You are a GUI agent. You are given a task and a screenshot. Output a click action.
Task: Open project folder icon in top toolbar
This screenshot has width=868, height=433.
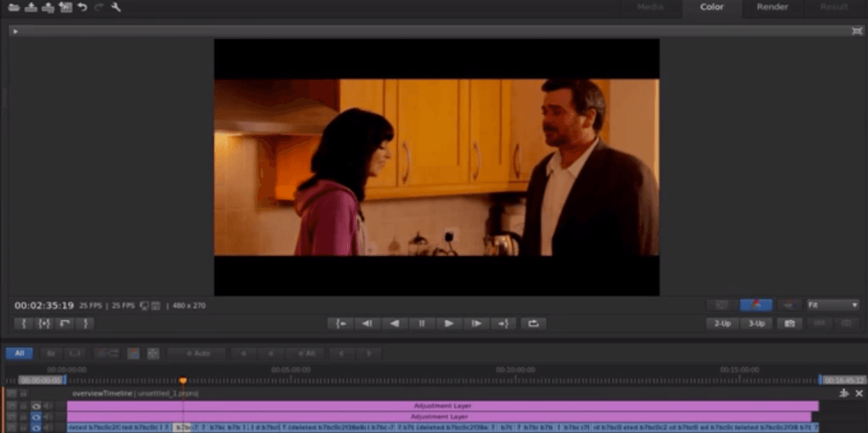14,7
